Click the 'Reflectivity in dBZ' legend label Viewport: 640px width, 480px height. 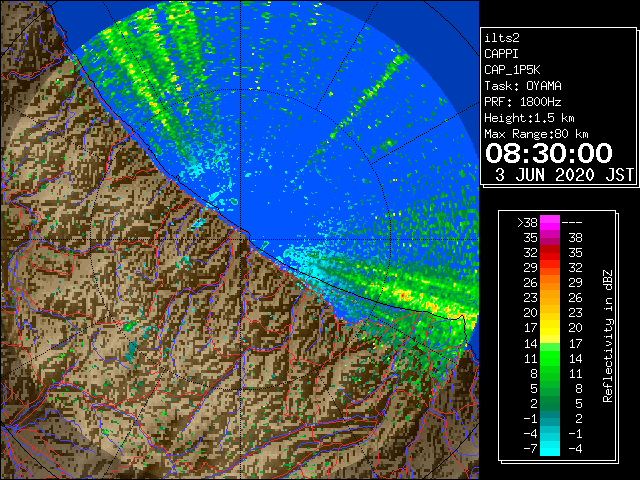coord(607,336)
